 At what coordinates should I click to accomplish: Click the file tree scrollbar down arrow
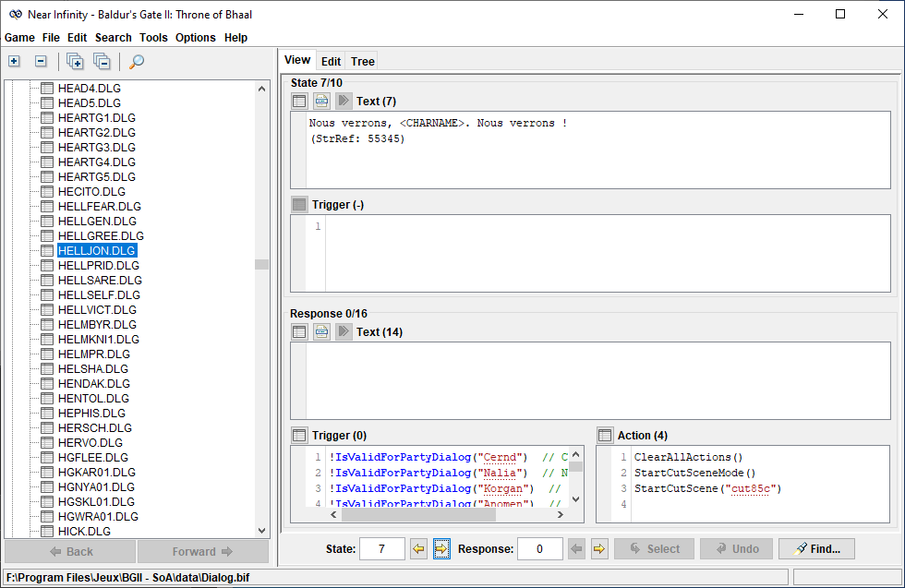pyautogui.click(x=261, y=531)
